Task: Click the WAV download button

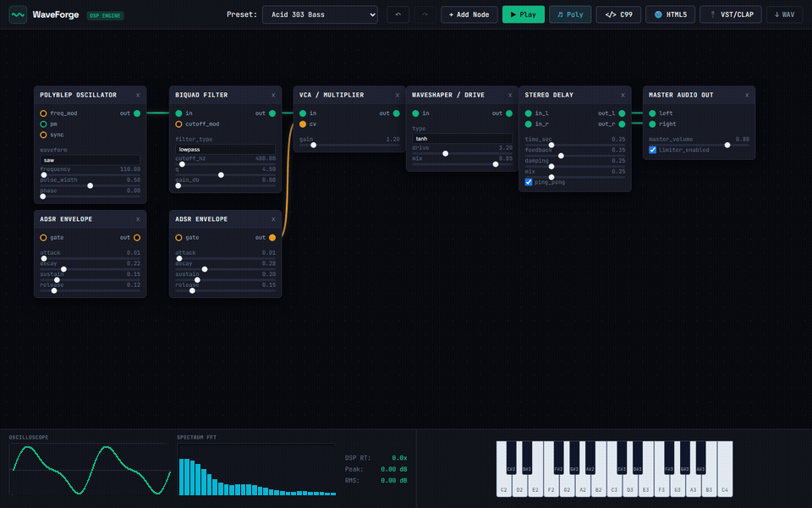Action: [785, 14]
